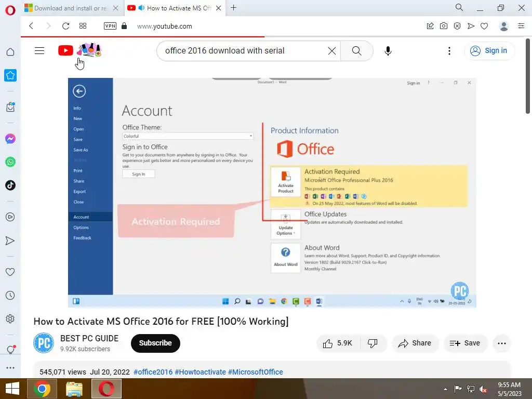This screenshot has width=532, height=399.
Task: Open sidebar three-dot setup menu
Action: click(10, 368)
